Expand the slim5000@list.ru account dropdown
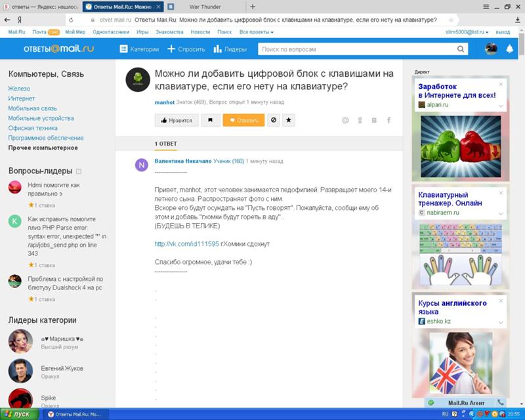The image size is (525, 420). 467,32
